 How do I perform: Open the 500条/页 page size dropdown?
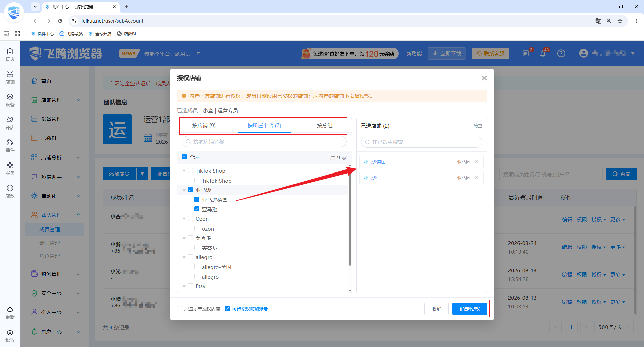614,327
